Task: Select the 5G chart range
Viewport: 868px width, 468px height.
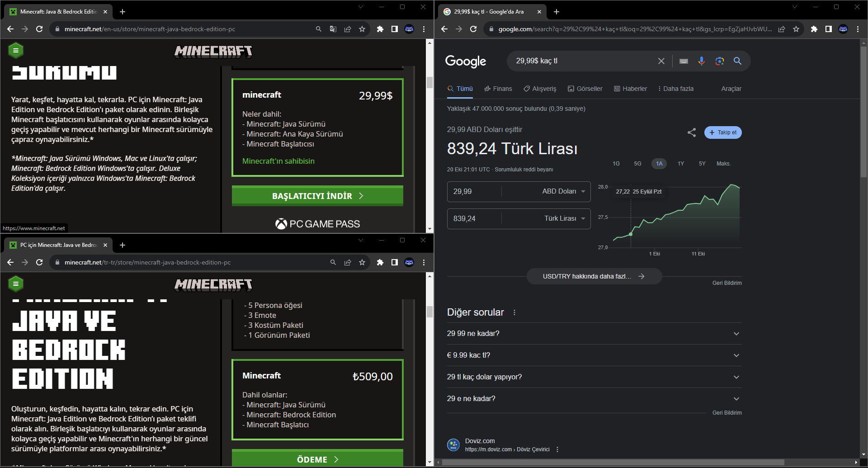Action: pyautogui.click(x=637, y=164)
